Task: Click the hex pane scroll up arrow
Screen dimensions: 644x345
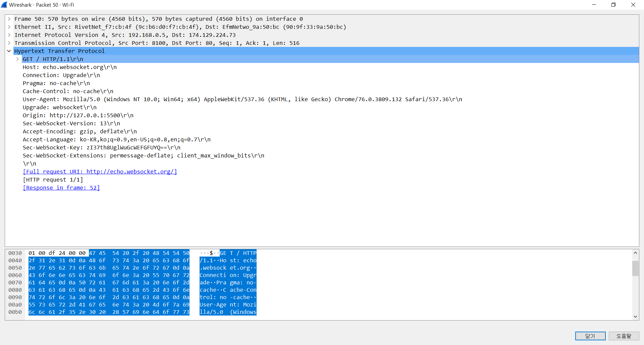Action: point(635,253)
